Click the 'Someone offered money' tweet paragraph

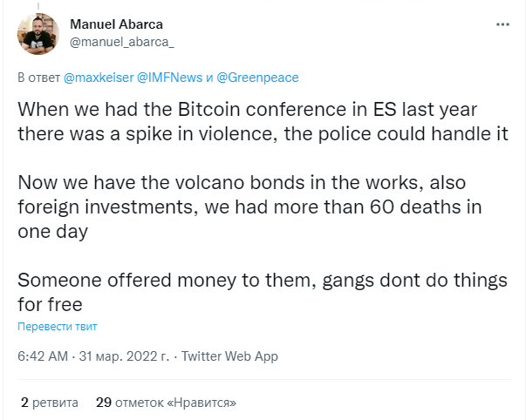pos(263,292)
